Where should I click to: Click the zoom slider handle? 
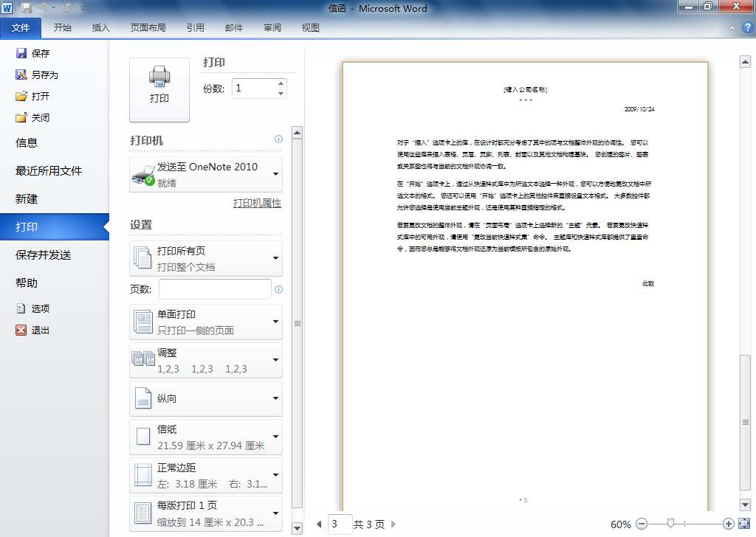pyautogui.click(x=670, y=524)
